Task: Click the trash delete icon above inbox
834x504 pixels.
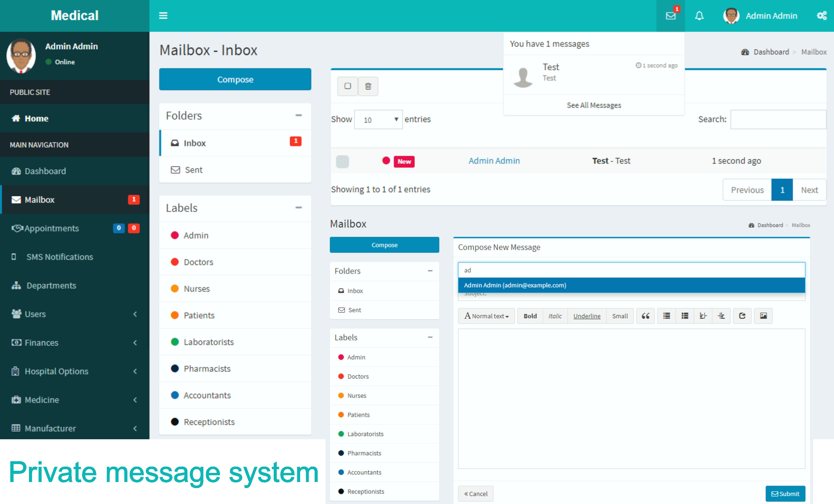Action: pyautogui.click(x=368, y=86)
